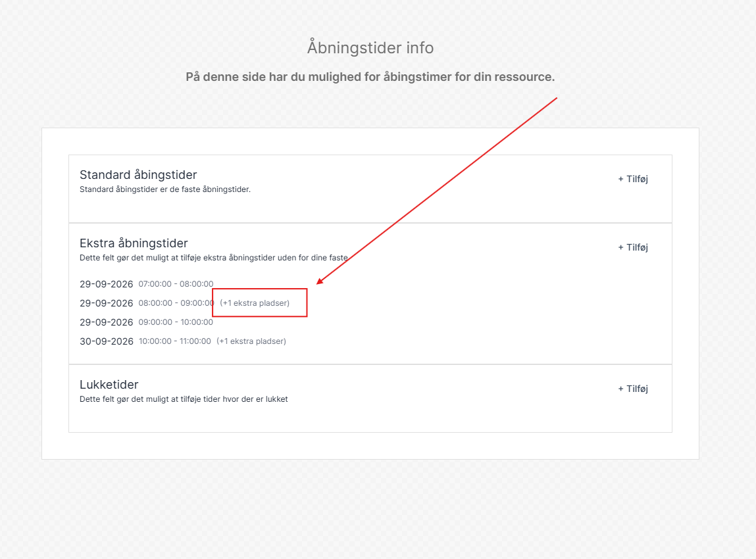Click the Ekstra åbningstider heading
The height and width of the screenshot is (559, 756).
point(134,243)
